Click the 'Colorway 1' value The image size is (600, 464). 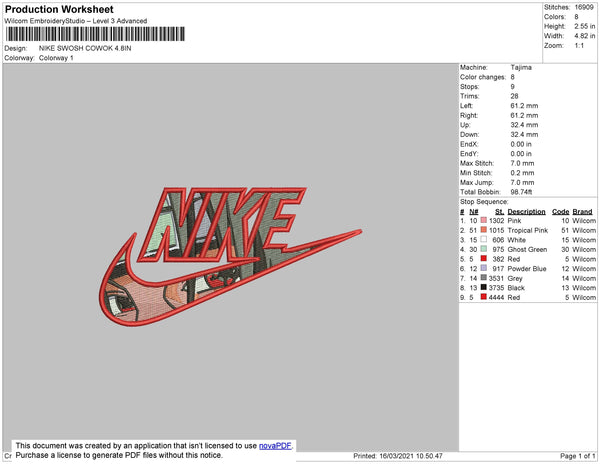56,58
